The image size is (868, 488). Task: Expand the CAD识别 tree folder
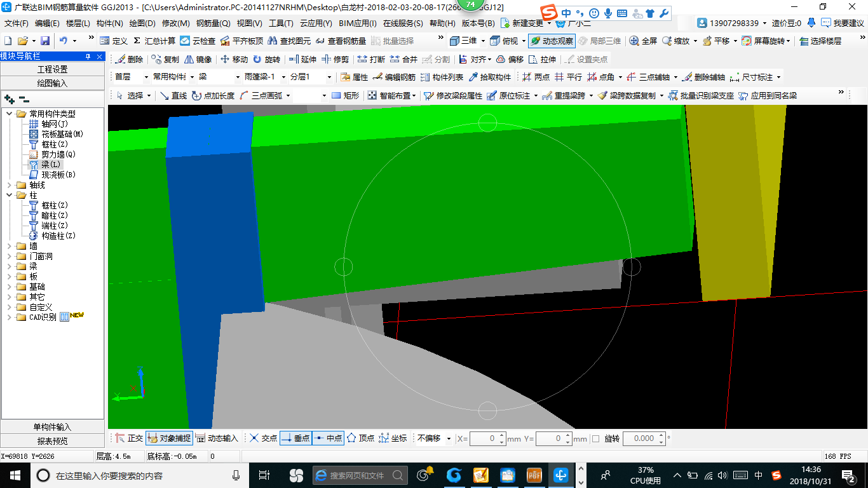click(x=9, y=317)
